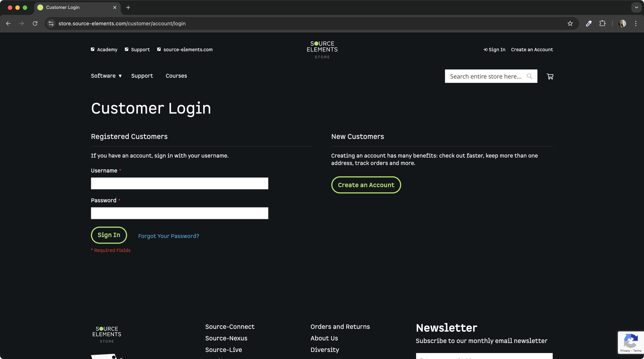Click the Source Elements Store header logo

coord(322,50)
